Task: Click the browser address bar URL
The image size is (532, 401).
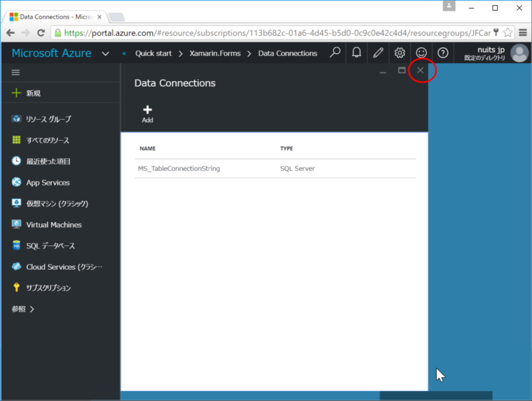Action: [x=277, y=33]
